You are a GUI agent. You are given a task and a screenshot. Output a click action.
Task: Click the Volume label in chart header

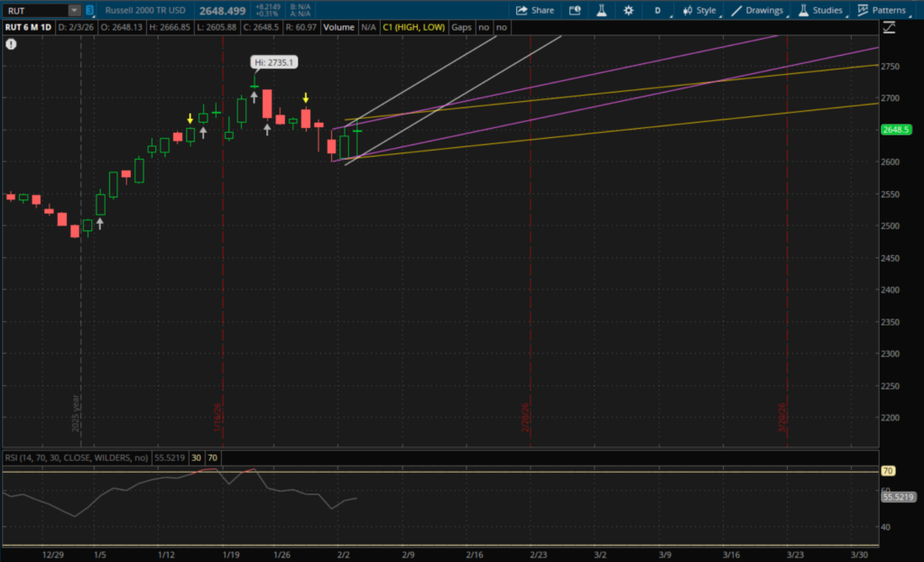pyautogui.click(x=338, y=27)
